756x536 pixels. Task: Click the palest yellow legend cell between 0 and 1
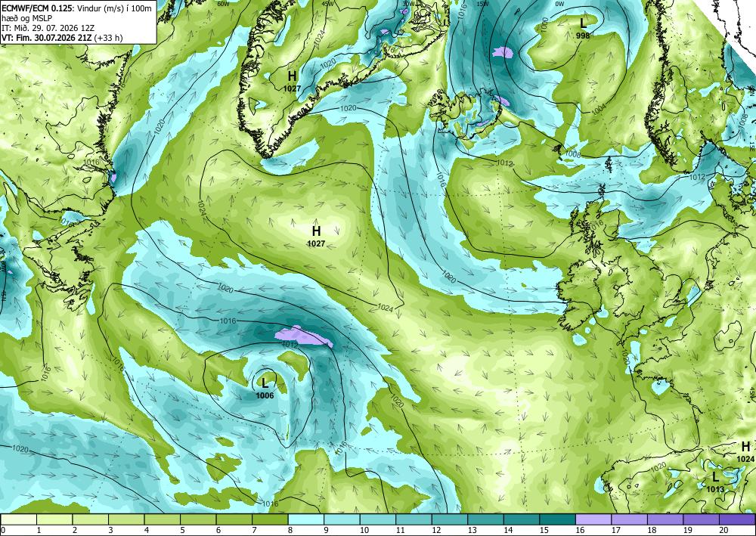click(19, 519)
